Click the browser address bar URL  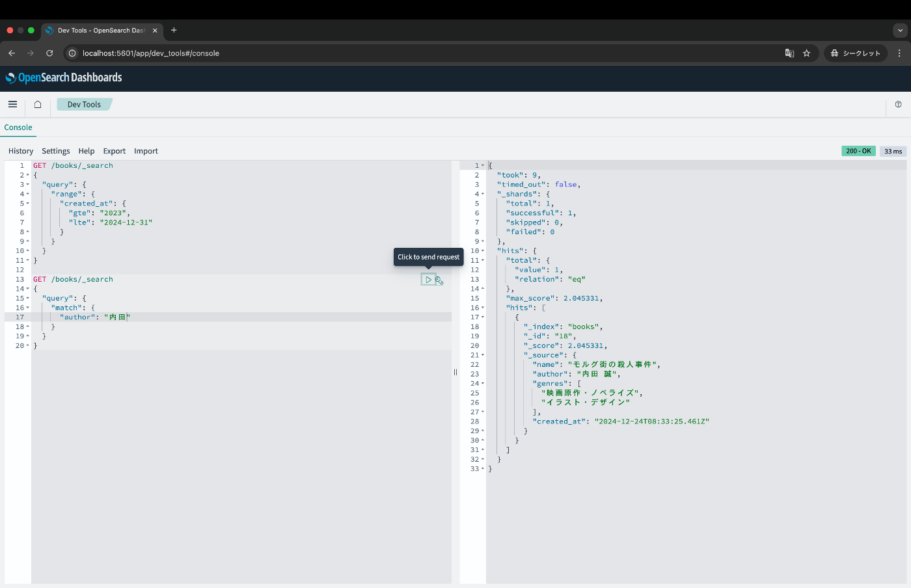pyautogui.click(x=151, y=53)
